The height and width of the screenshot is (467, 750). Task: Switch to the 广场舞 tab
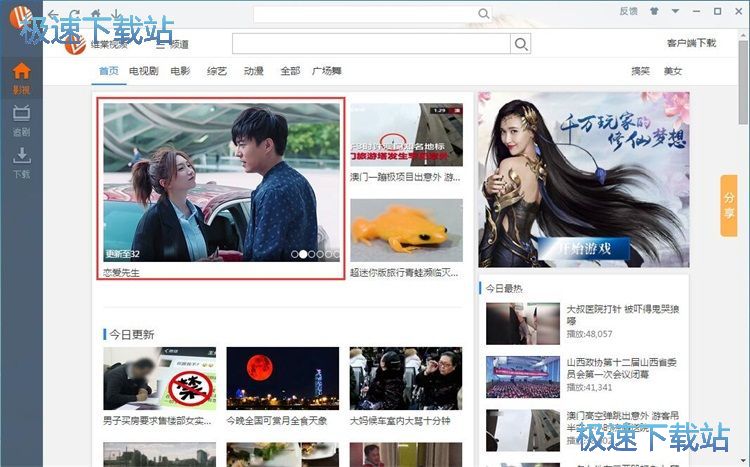click(x=327, y=71)
